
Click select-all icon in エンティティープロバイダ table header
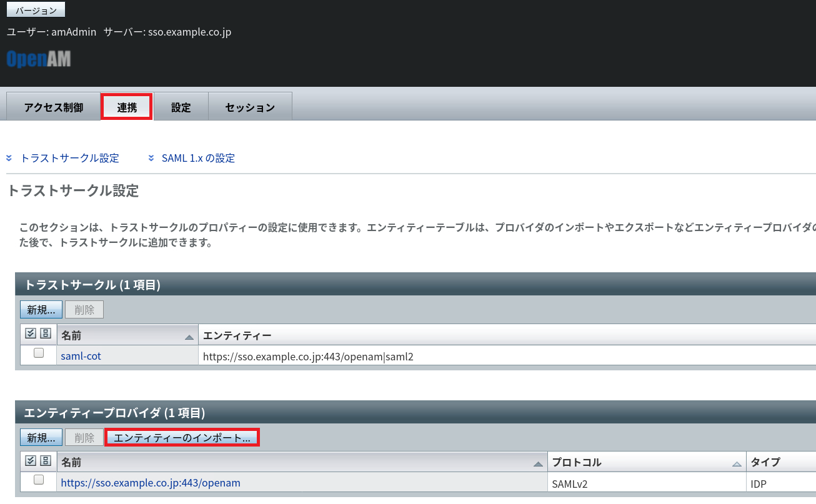pyautogui.click(x=31, y=461)
